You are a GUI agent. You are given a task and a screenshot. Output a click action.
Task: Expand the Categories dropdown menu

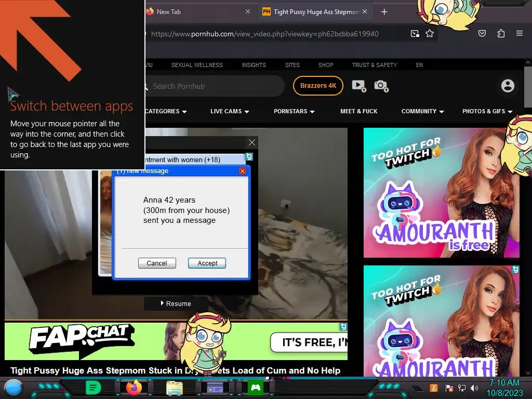(x=166, y=111)
